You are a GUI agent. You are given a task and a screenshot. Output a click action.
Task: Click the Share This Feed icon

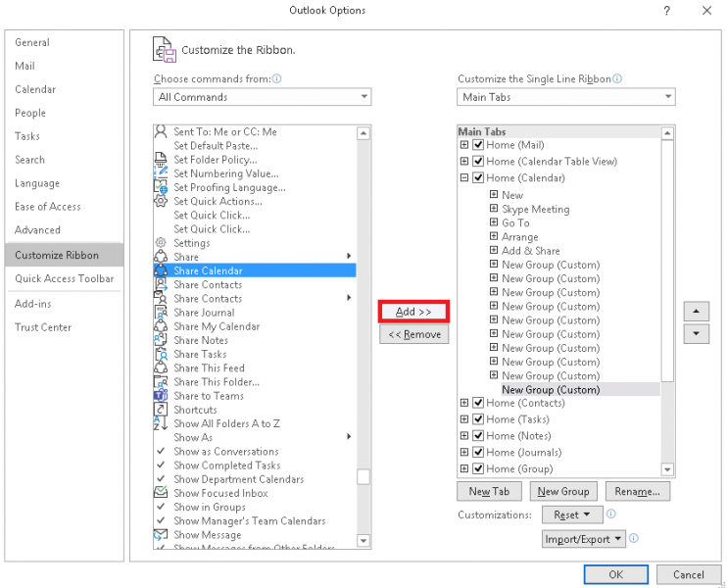[161, 367]
